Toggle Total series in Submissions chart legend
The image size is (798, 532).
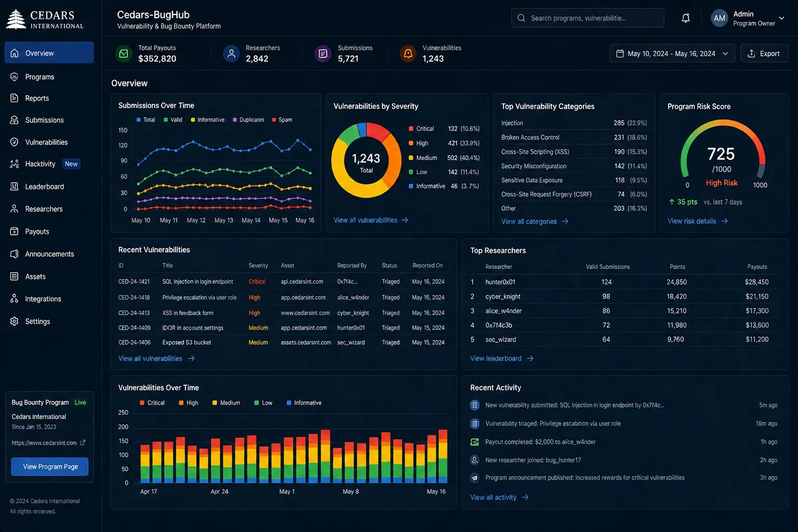click(x=145, y=120)
